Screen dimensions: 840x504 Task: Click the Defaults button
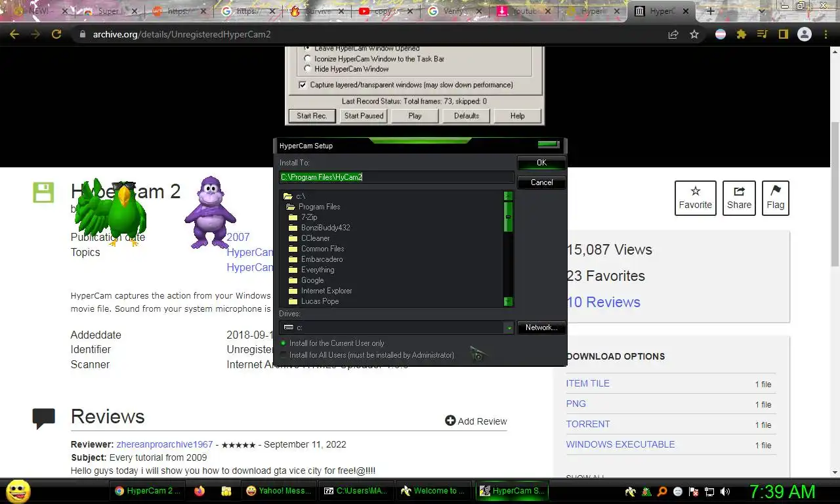tap(466, 116)
